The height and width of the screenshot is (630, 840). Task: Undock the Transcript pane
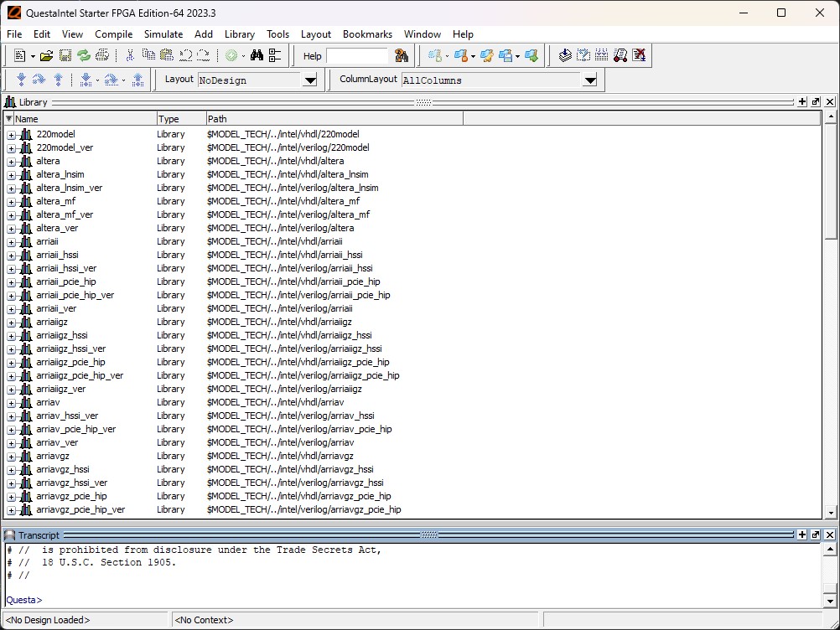(x=816, y=534)
